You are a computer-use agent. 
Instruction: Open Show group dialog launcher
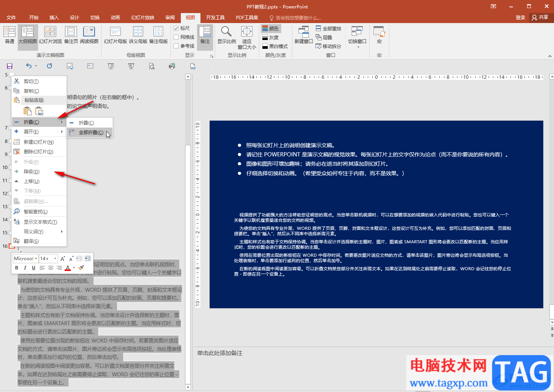[212, 56]
